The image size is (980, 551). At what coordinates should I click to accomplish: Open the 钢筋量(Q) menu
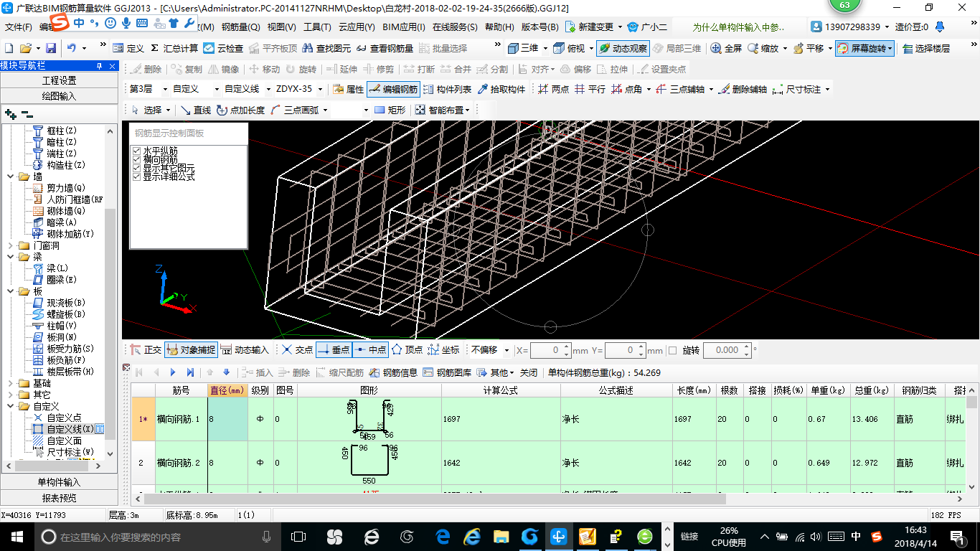tap(240, 27)
